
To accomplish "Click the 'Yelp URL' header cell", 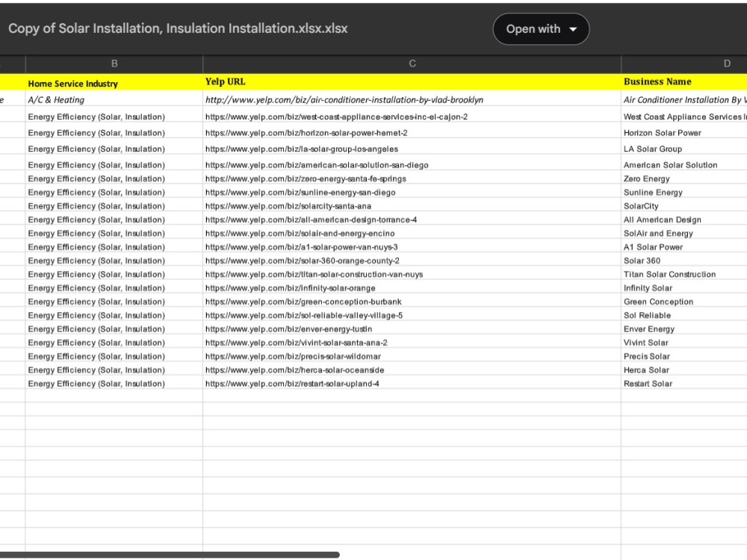I will pyautogui.click(x=412, y=82).
